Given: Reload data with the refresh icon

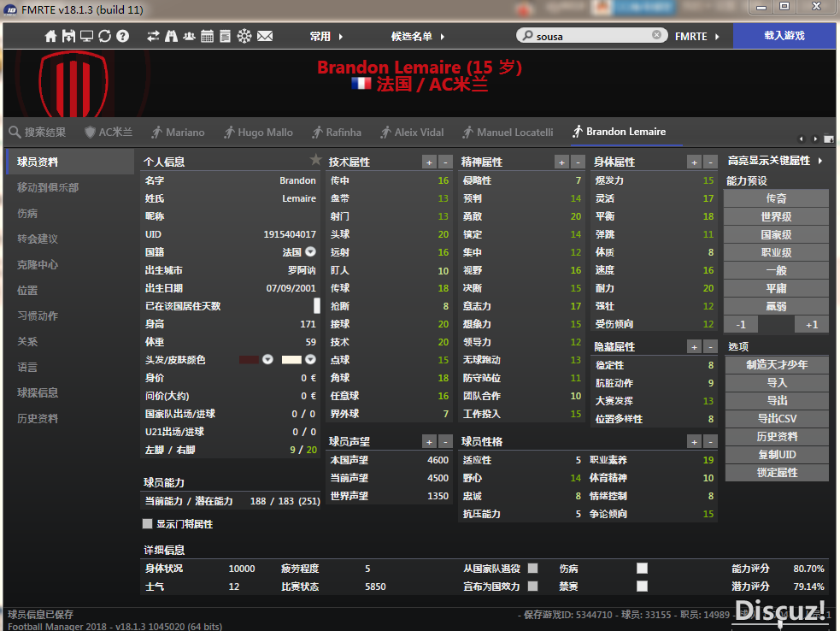Looking at the screenshot, I should click(104, 36).
